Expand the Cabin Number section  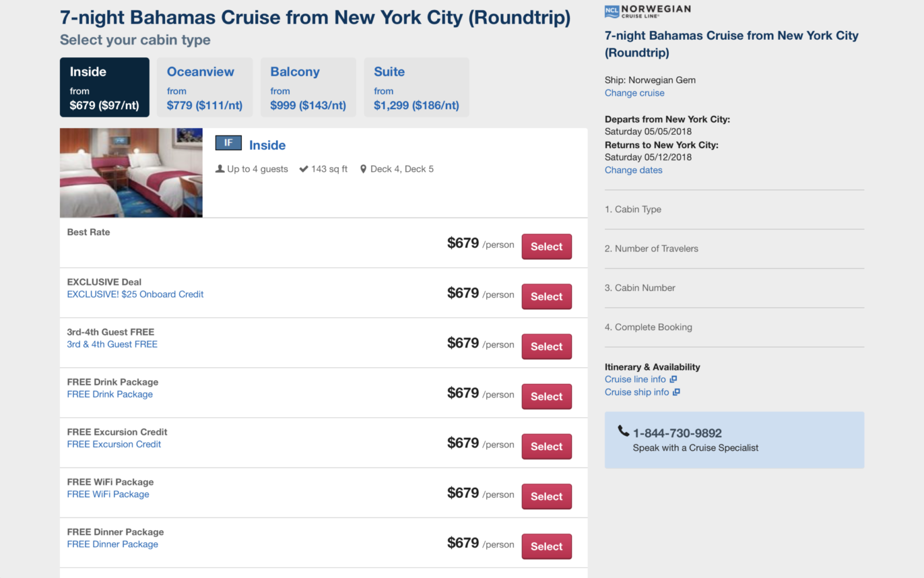click(x=640, y=287)
